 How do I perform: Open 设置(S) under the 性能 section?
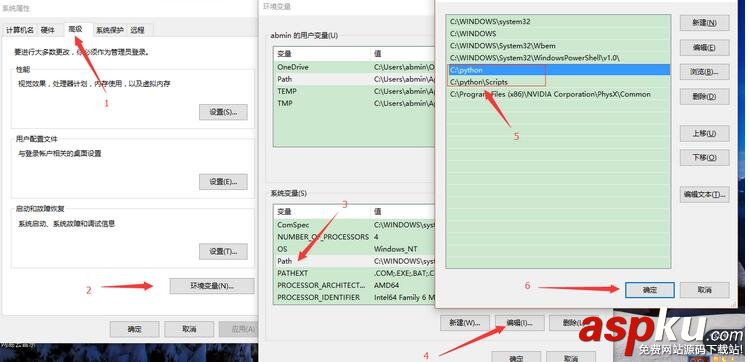click(223, 112)
